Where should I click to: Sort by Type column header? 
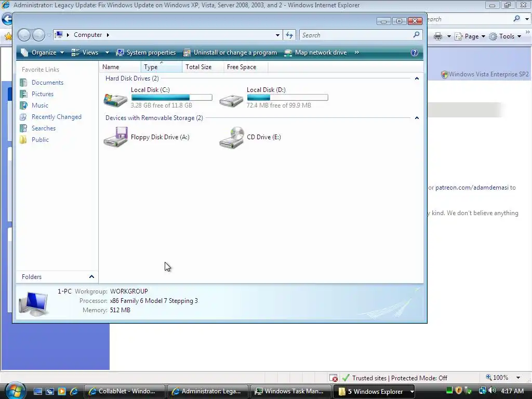pos(162,67)
